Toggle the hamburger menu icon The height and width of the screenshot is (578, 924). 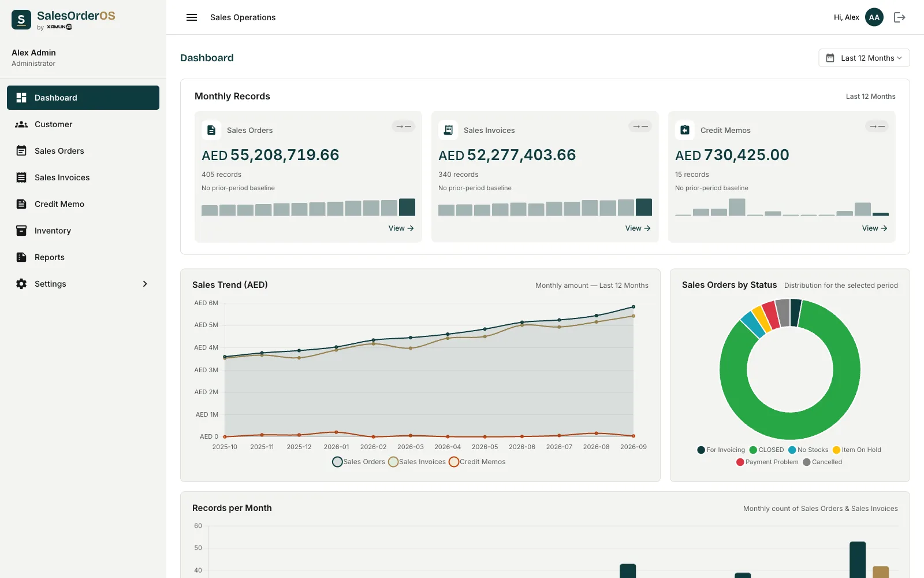click(x=192, y=17)
